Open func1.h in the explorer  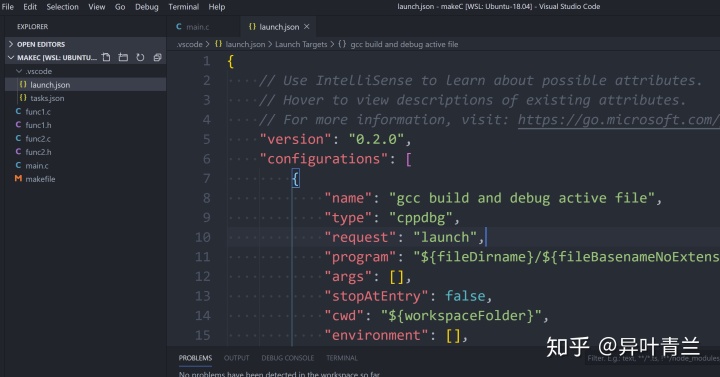[x=86, y=125]
